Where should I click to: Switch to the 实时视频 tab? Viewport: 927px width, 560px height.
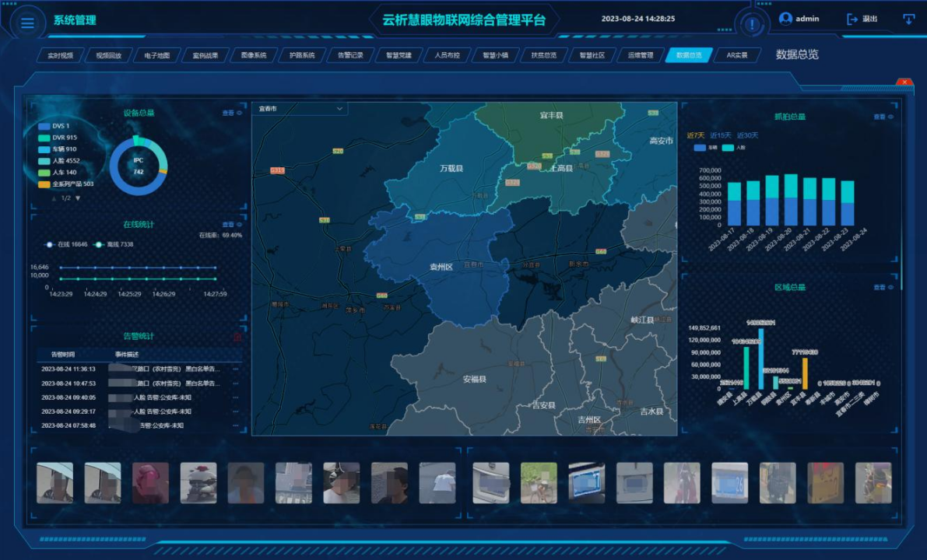(60, 55)
